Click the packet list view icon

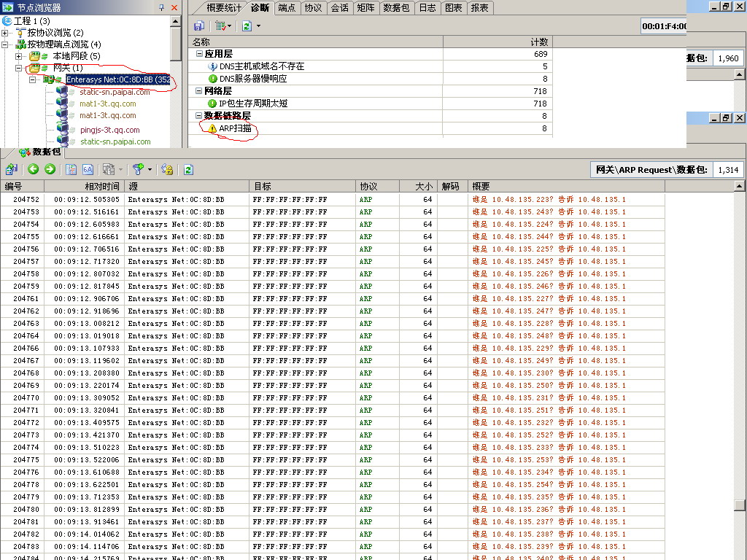tap(71, 169)
